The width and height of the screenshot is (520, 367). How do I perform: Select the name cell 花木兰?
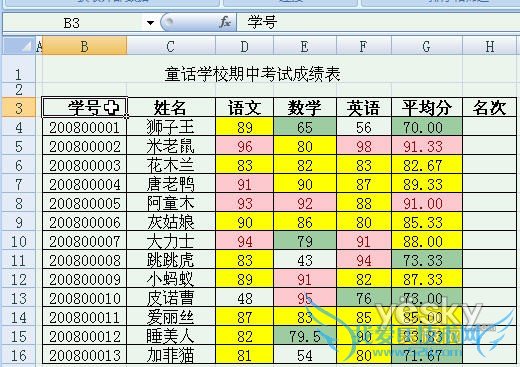pos(171,165)
